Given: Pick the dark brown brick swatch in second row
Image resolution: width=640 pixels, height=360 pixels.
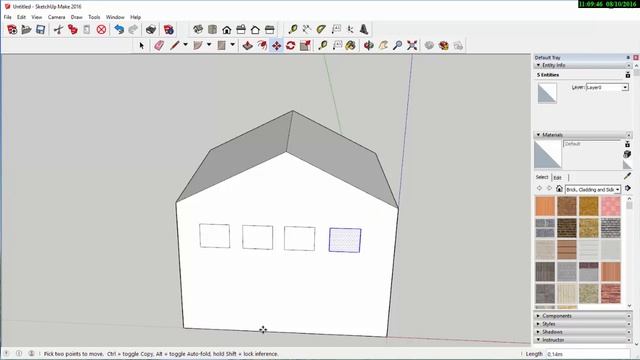Looking at the screenshot, I should [x=567, y=228].
